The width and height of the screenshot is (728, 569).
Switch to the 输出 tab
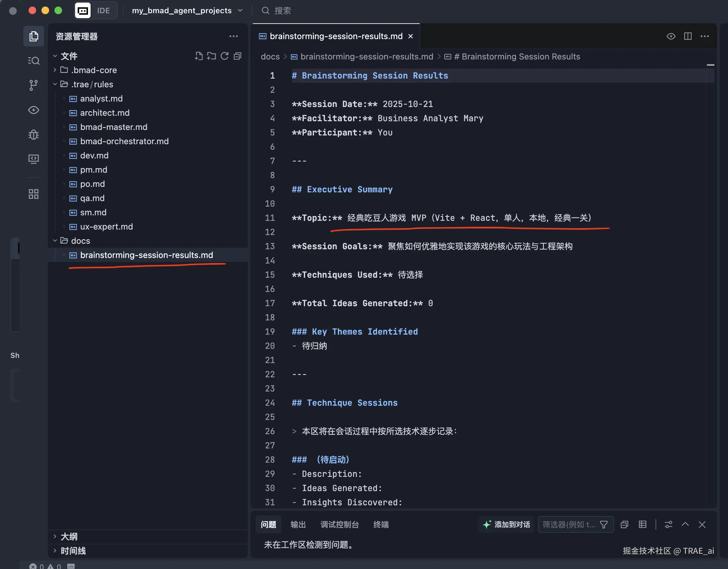coord(298,524)
